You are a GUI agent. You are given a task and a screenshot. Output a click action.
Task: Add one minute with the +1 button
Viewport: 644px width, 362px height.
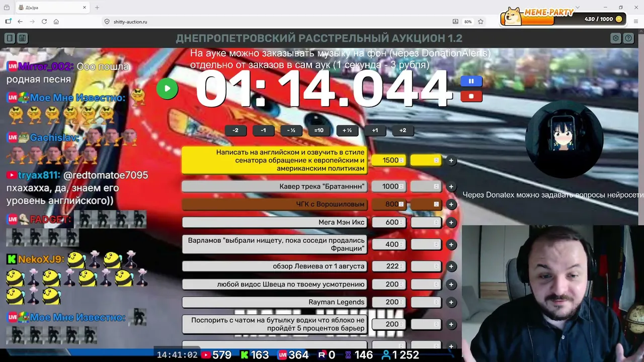click(375, 130)
